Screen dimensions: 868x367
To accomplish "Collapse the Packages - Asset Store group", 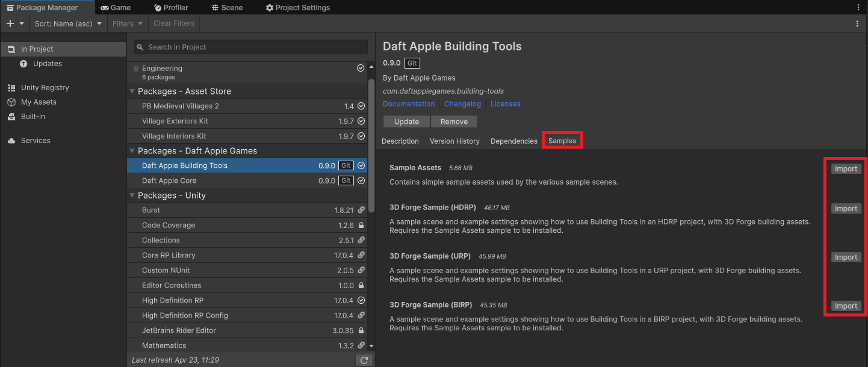I will pyautogui.click(x=132, y=91).
